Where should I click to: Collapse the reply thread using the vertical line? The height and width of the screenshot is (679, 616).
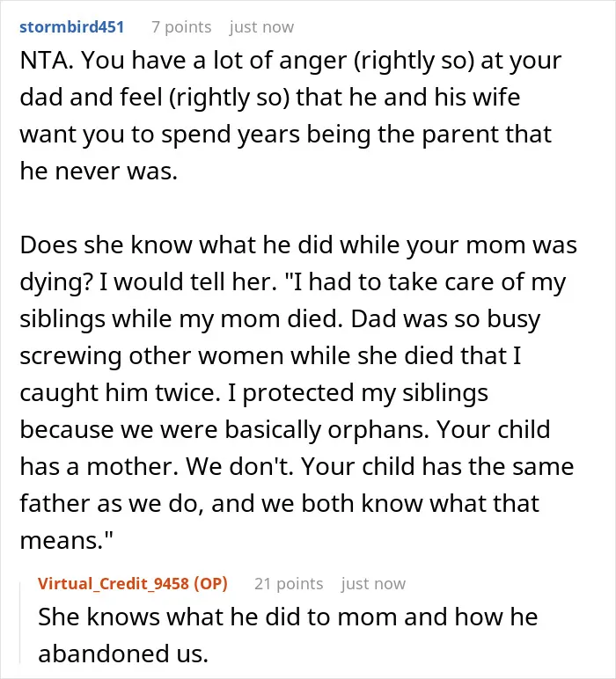coord(20,623)
